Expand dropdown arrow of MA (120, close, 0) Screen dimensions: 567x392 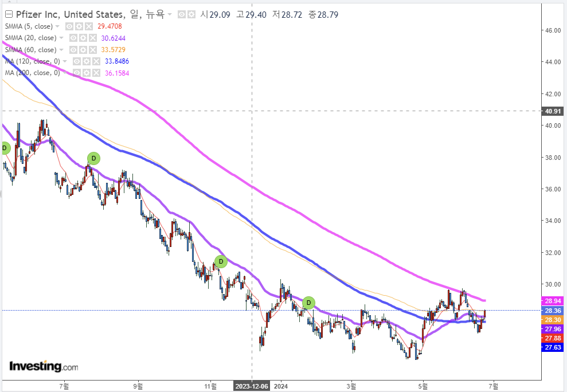(65, 61)
